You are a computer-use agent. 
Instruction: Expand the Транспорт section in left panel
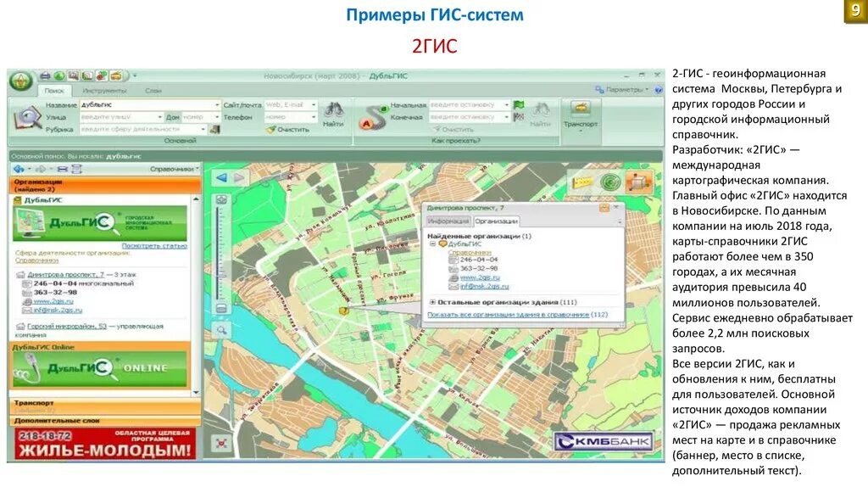pos(105,406)
